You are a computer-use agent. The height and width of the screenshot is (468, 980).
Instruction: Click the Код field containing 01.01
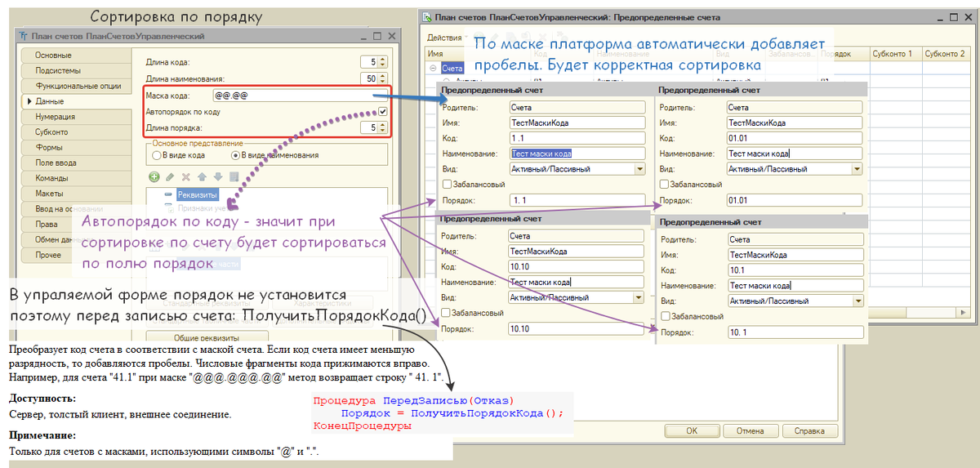coord(795,138)
